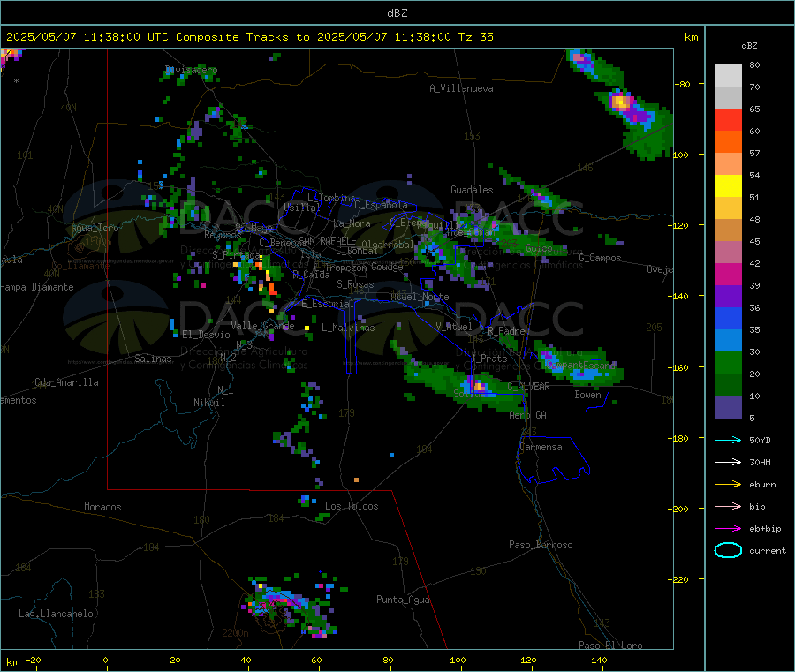Select the Morados place label
795x672 pixels.
click(102, 507)
